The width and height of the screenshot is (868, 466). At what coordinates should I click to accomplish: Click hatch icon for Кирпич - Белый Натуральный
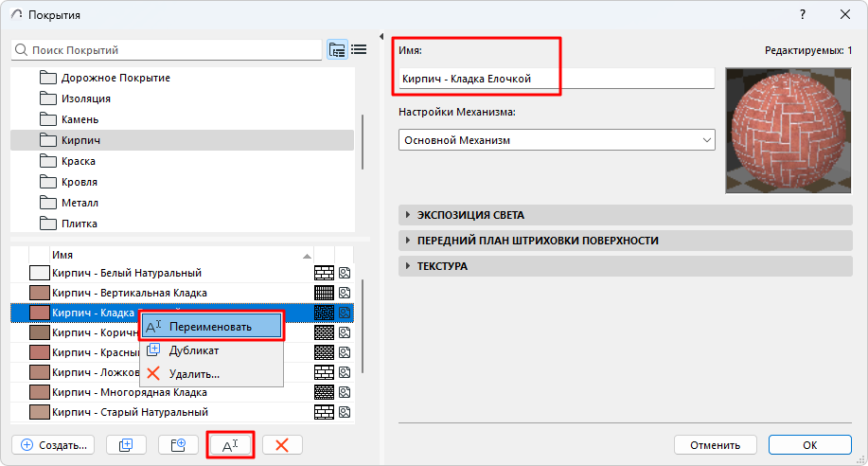click(324, 273)
